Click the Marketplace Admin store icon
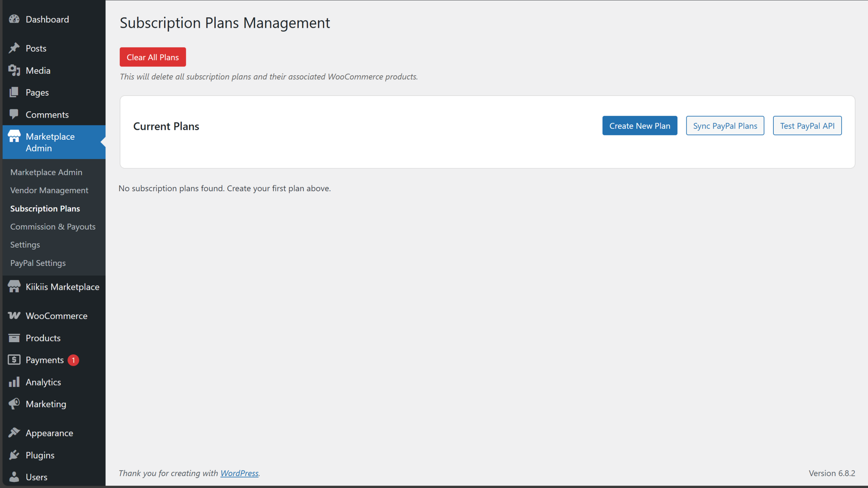 (x=14, y=136)
